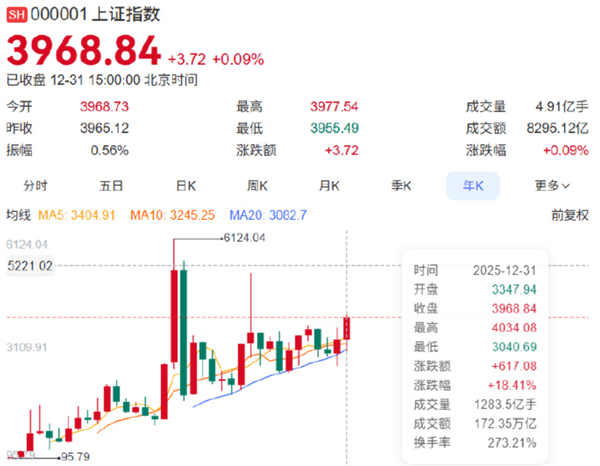Click the latest 2025 red candlestick
Screen dimensions: 600x466
pos(347,328)
